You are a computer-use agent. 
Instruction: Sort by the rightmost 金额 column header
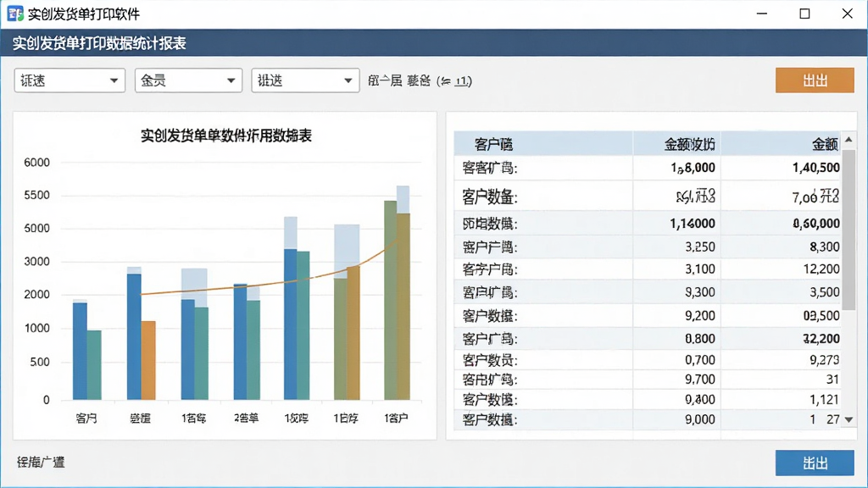pyautogui.click(x=825, y=144)
